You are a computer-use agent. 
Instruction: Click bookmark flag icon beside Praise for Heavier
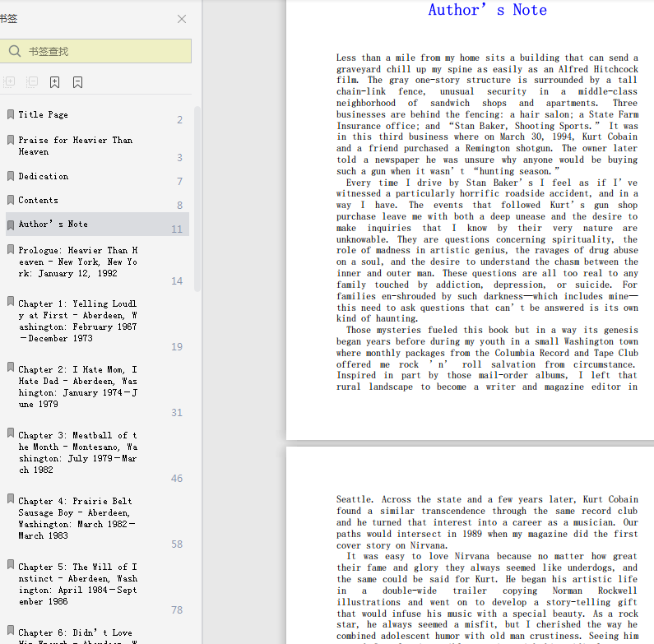click(11, 140)
